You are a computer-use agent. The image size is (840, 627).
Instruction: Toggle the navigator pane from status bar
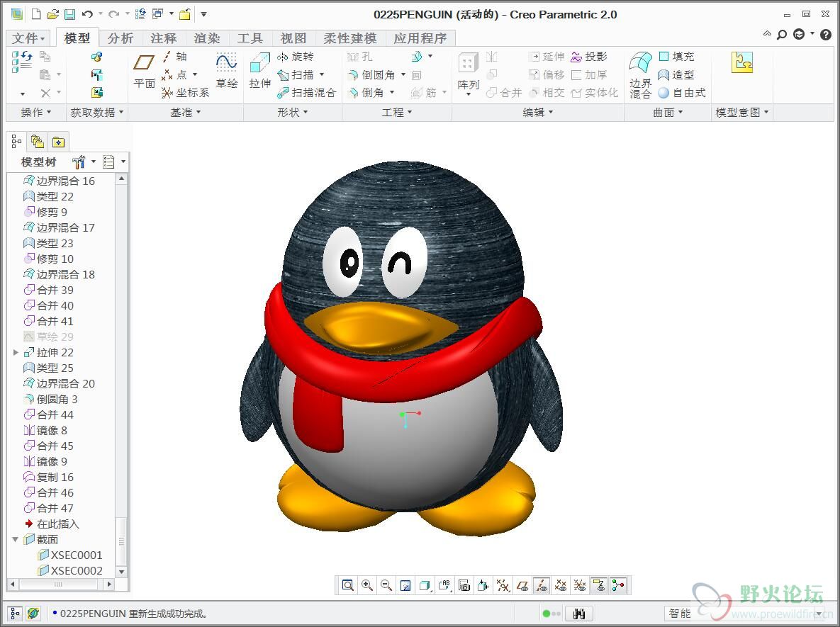[15, 614]
